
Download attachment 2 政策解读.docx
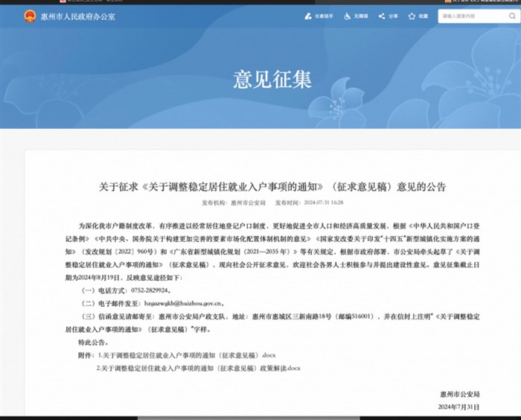197,368
